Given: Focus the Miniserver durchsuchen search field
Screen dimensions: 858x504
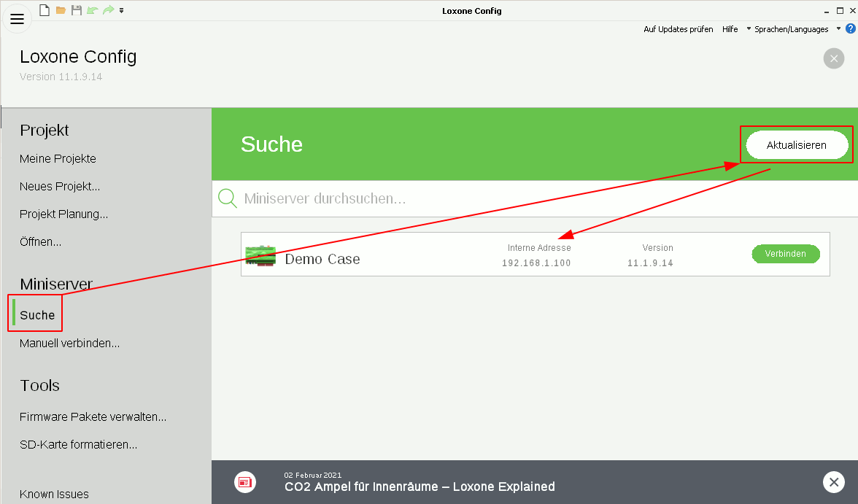Looking at the screenshot, I should tap(535, 198).
